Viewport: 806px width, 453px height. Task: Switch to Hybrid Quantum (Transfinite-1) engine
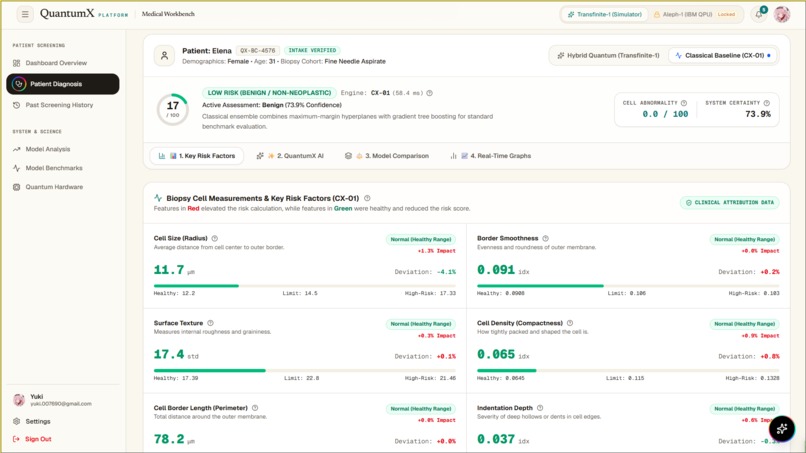pos(608,56)
